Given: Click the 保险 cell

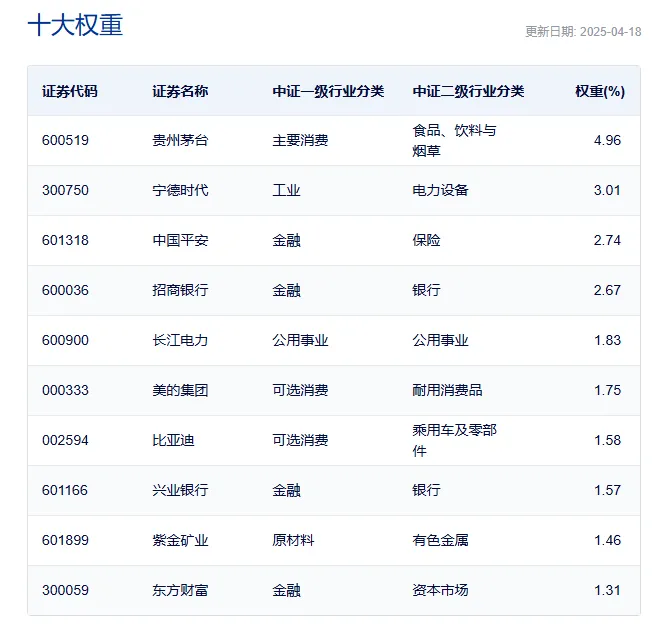Looking at the screenshot, I should [426, 240].
